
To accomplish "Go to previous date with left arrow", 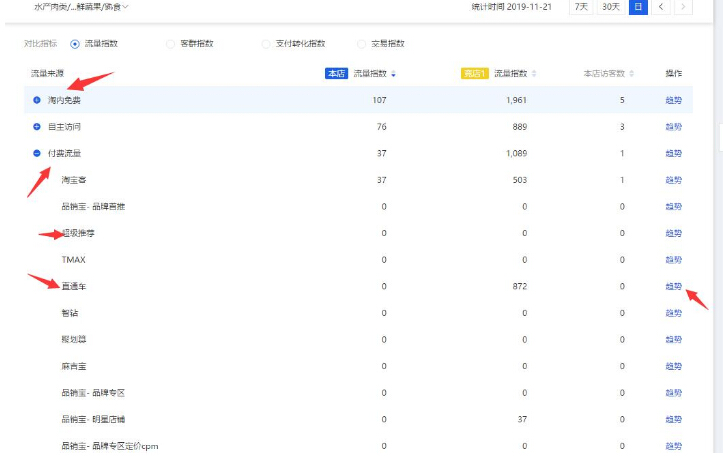I will coord(661,7).
